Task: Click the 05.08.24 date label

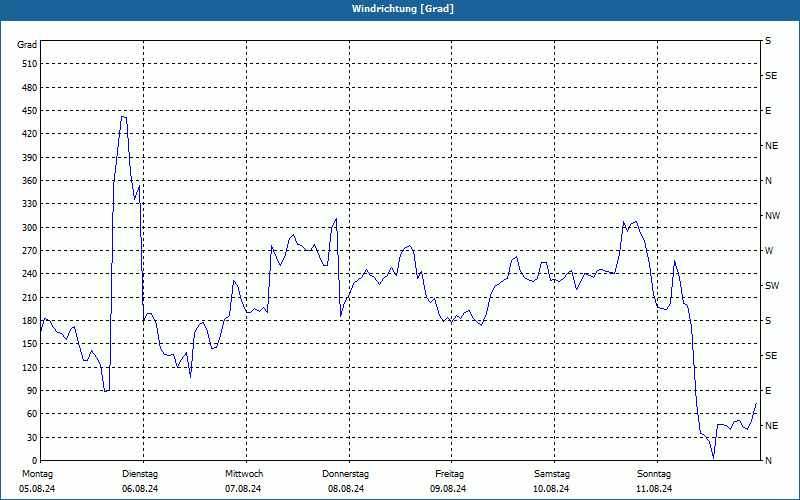Action: 37,489
